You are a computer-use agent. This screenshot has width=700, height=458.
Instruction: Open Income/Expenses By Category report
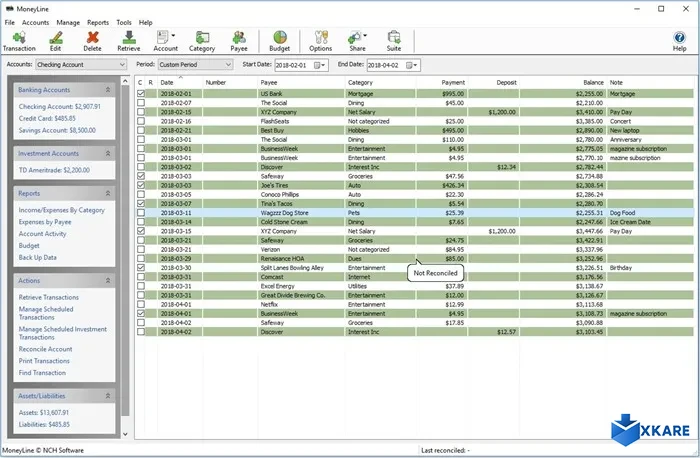(62, 210)
